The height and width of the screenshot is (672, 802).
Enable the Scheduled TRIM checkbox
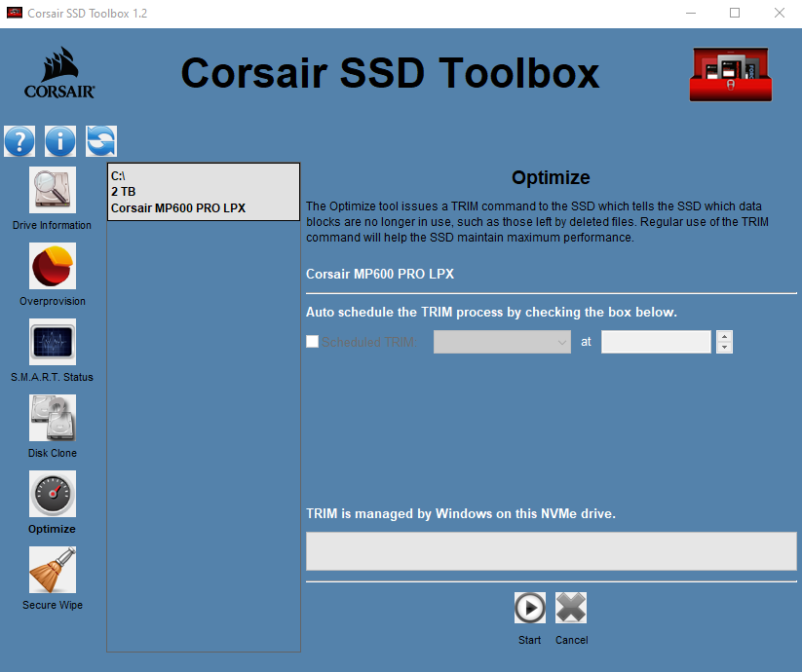tap(313, 342)
